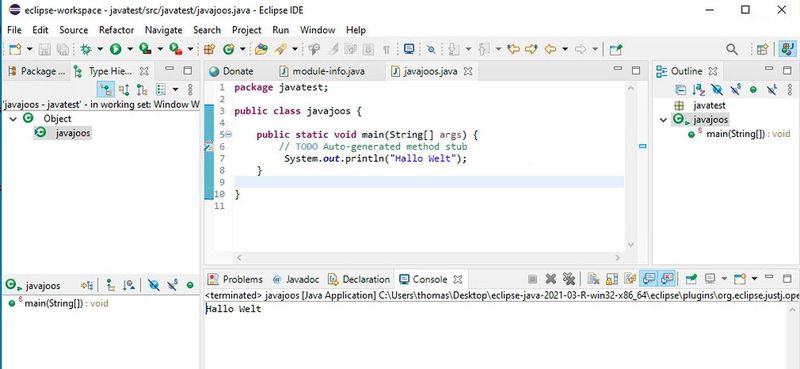Toggle Hide Local Types in Outline
The image size is (800, 369).
773,90
